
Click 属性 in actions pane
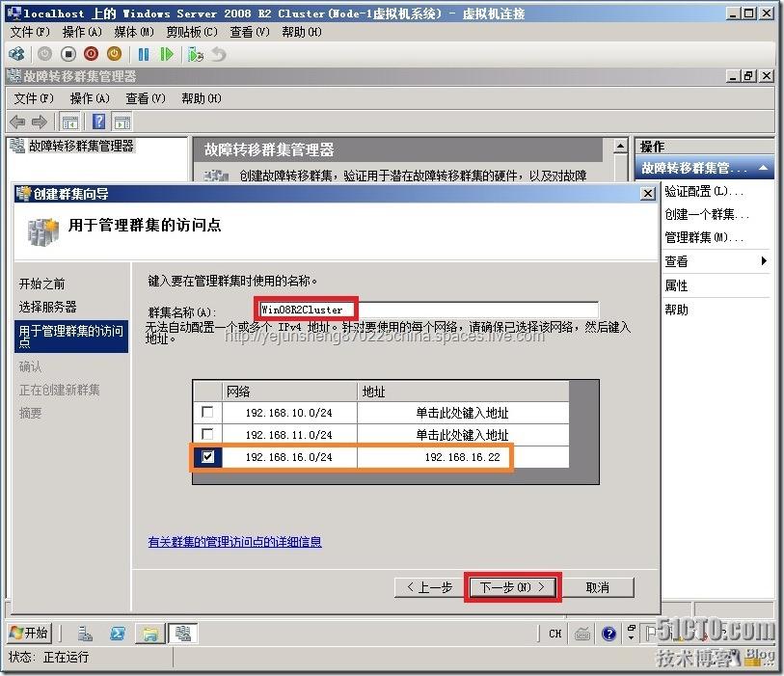(x=676, y=285)
